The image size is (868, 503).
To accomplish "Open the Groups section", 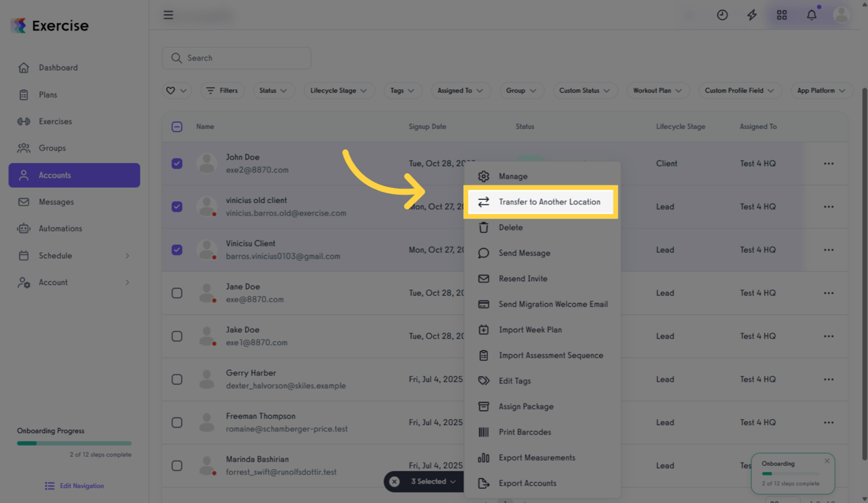I will (52, 148).
